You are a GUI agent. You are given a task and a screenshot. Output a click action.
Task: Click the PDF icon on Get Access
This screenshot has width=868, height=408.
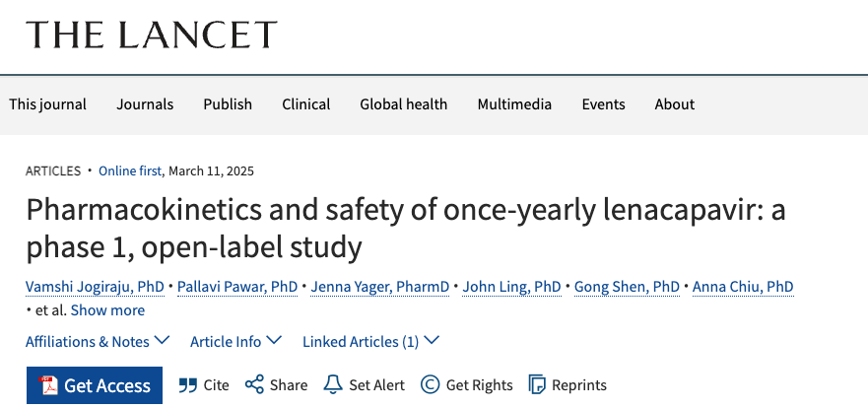click(48, 385)
